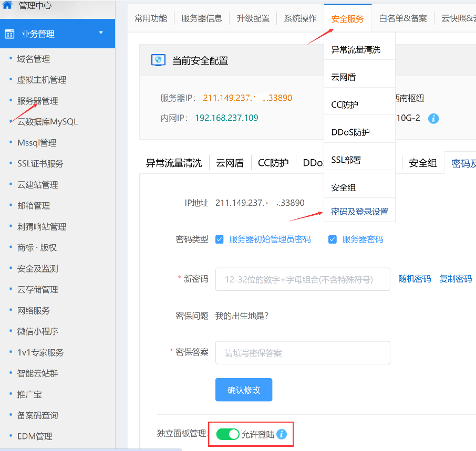Select 密码及登录设置 from the dropdown list
This screenshot has width=476, height=451.
(359, 212)
